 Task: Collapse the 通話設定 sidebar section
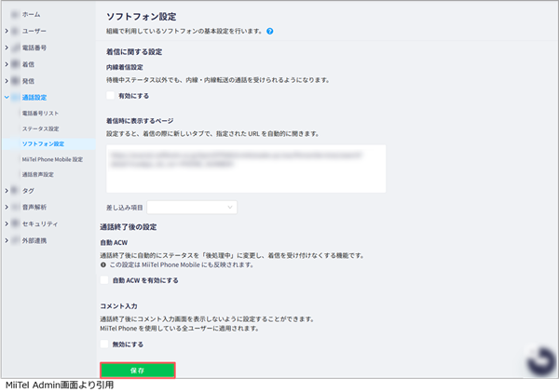pos(6,97)
